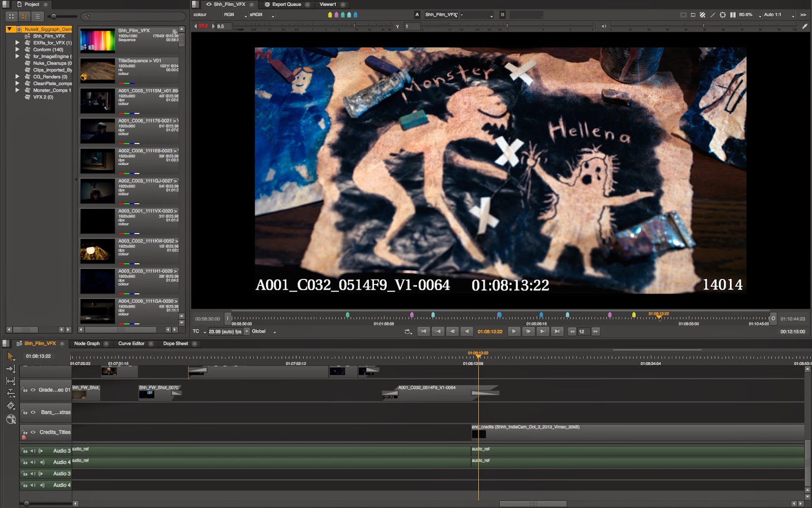The height and width of the screenshot is (508, 812).
Task: Activate the mask overlay icon in viewer toolbar
Action: tap(693, 15)
